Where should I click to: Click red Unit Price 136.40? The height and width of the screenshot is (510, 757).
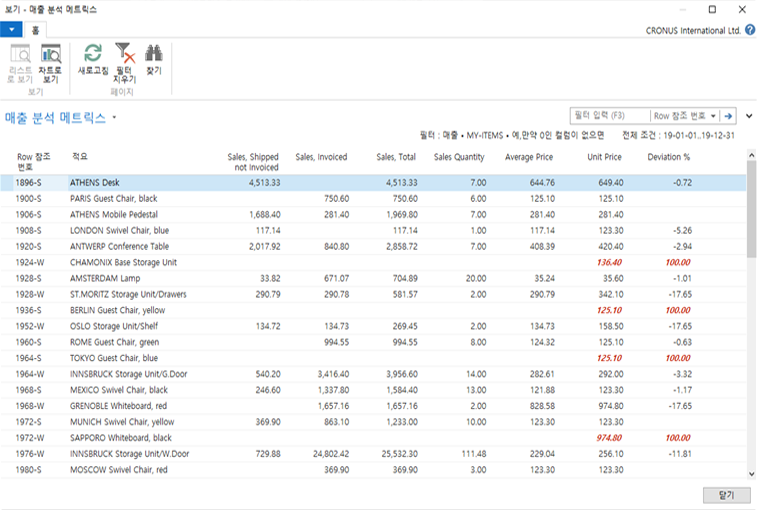click(609, 262)
